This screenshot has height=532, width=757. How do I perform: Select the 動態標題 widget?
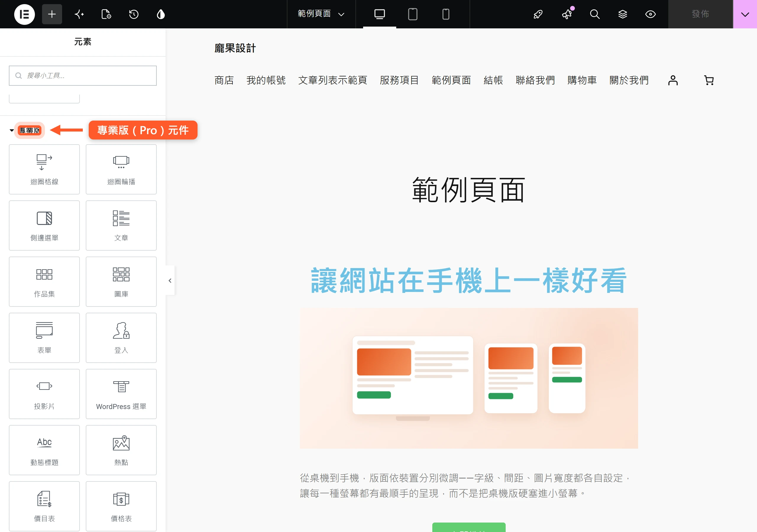pos(44,450)
